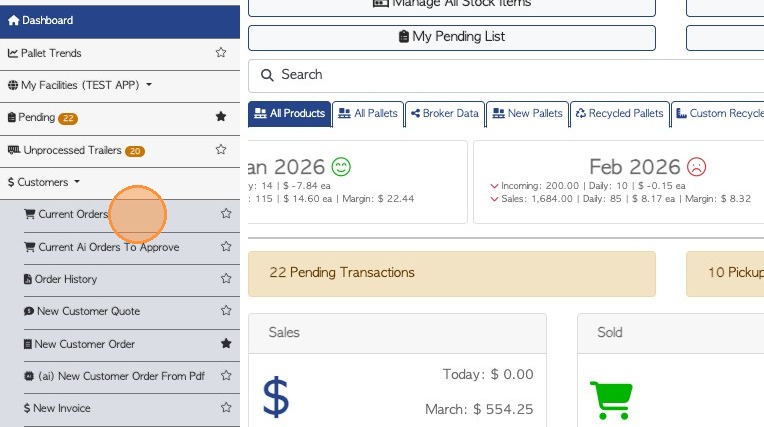
Task: Toggle favorite star for New Customer Order
Action: pos(226,344)
